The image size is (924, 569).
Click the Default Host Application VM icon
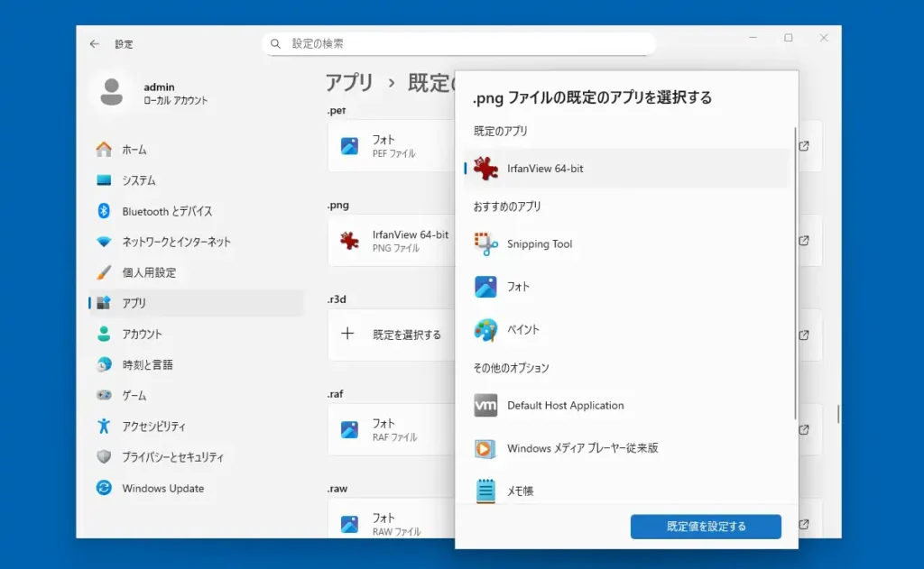click(485, 405)
